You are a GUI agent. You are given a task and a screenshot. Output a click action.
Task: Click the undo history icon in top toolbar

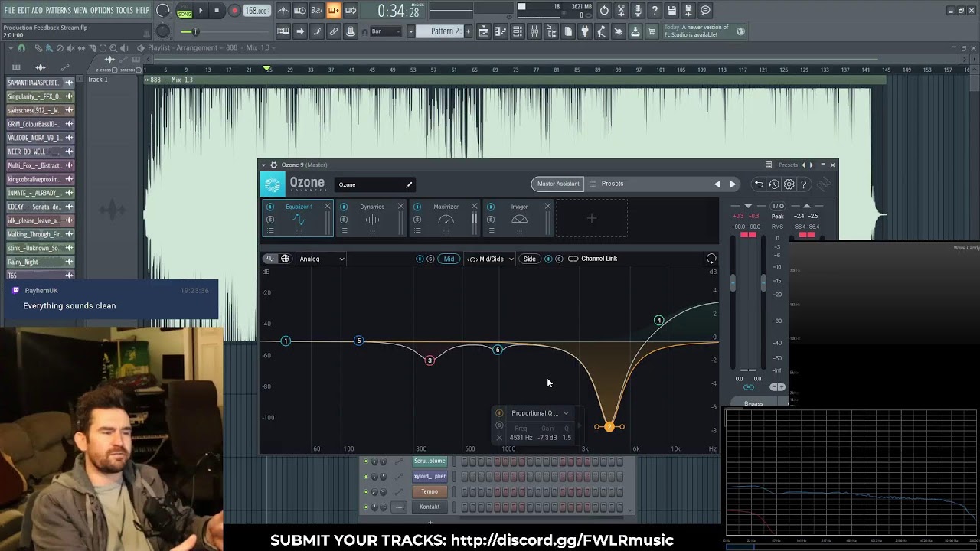tap(604, 11)
